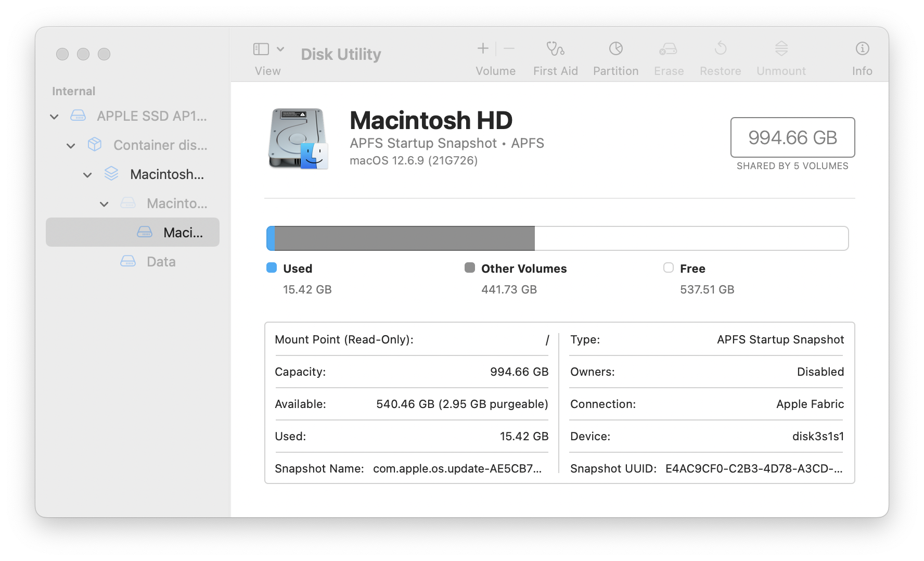This screenshot has height=561, width=924.
Task: Click the gray Other Volumes bar segment
Action: coord(405,238)
